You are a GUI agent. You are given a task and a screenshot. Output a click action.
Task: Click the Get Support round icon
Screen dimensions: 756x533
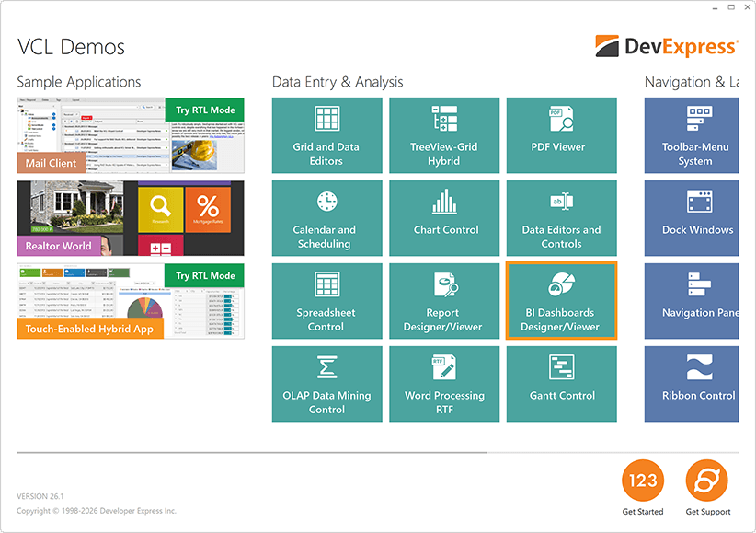(707, 481)
